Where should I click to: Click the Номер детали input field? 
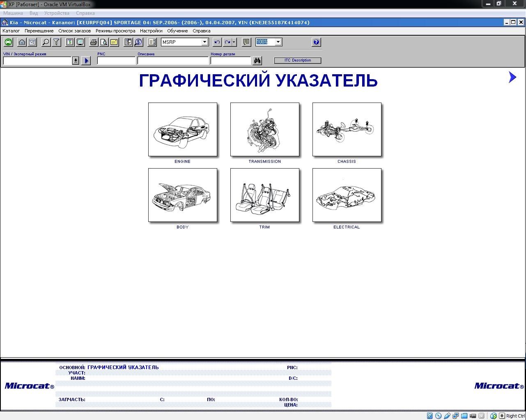tap(231, 61)
